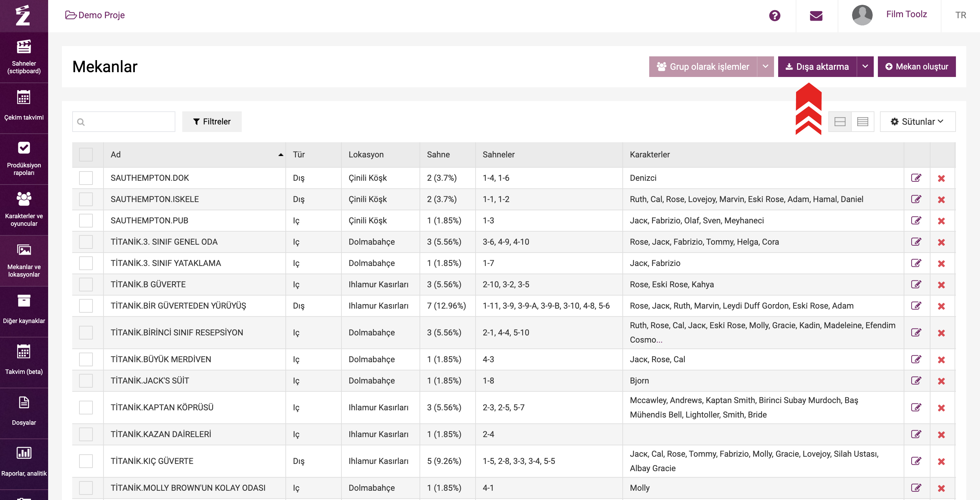Open Çekim takvimi in sidebar
This screenshot has width=980, height=500.
tap(24, 108)
